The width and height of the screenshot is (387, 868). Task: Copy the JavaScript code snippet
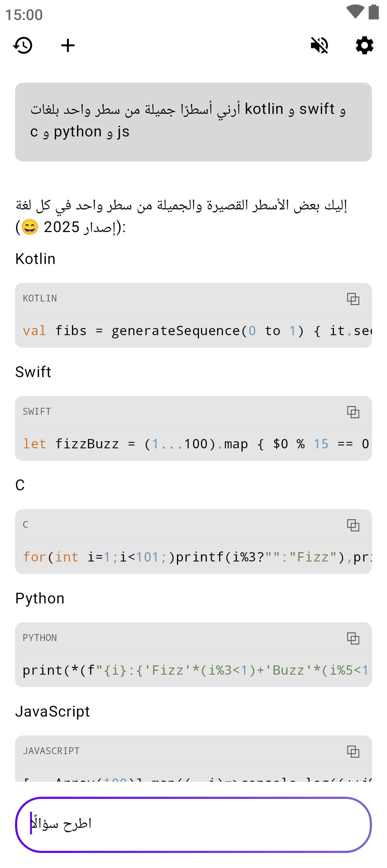tap(353, 751)
